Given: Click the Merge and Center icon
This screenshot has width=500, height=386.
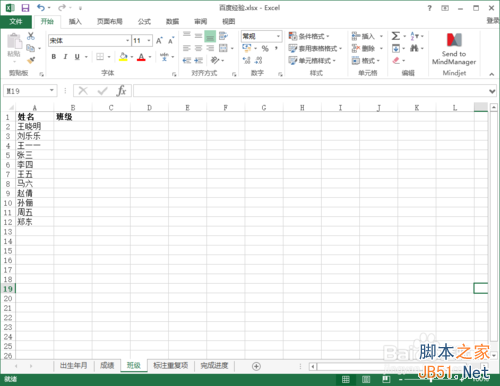Looking at the screenshot, I should (x=223, y=48).
